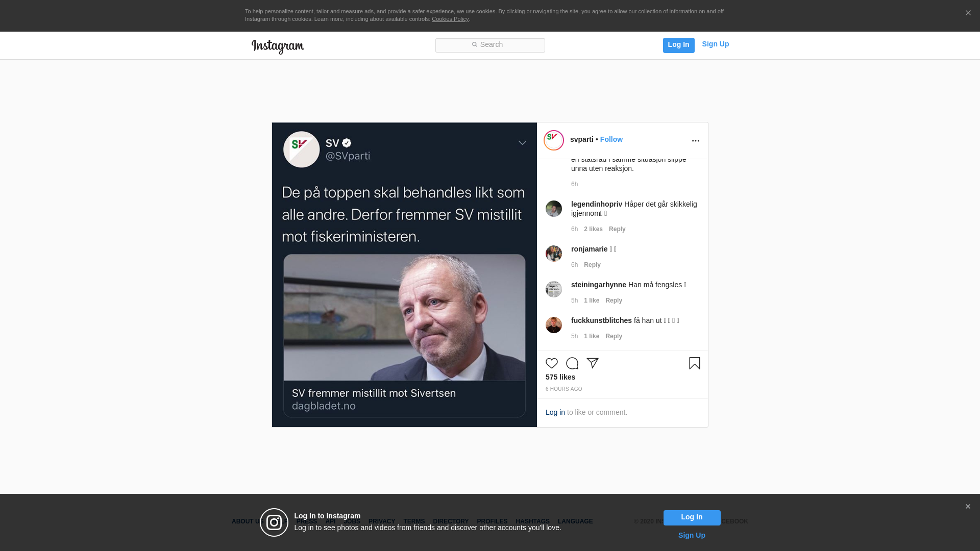This screenshot has height=551, width=980.
Task: Open PRIVACY footer link
Action: tap(382, 521)
